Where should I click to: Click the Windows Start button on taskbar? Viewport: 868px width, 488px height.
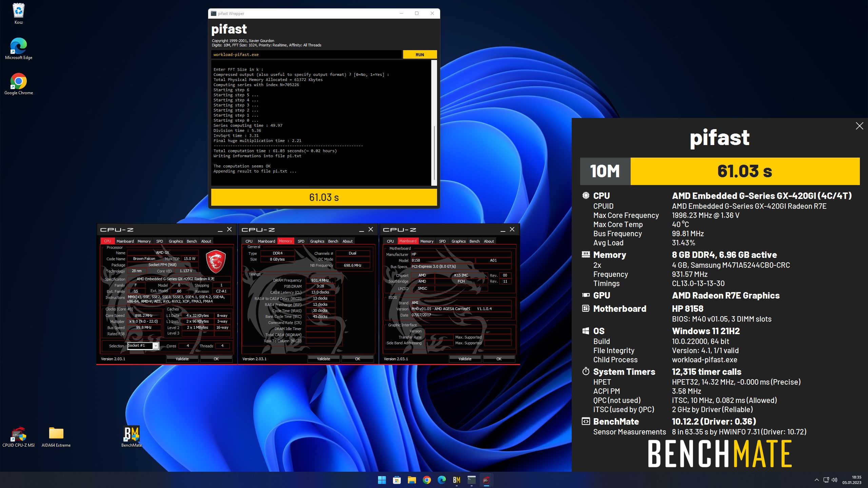coord(382,480)
